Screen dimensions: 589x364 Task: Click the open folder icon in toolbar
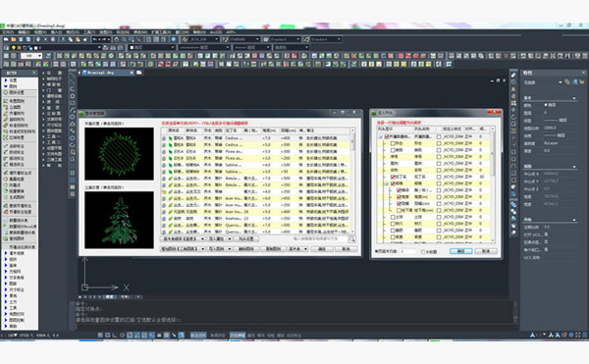13,39
